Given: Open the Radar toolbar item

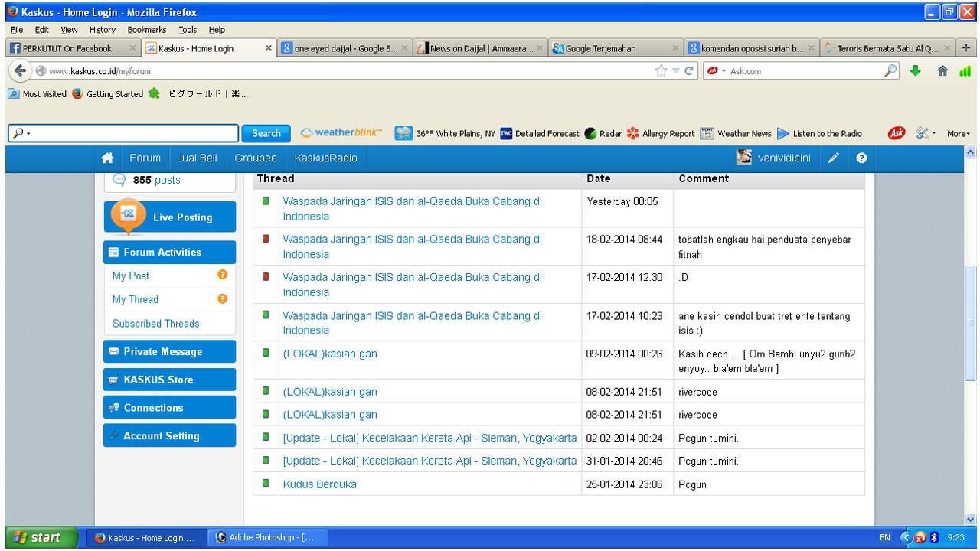Looking at the screenshot, I should coord(603,133).
